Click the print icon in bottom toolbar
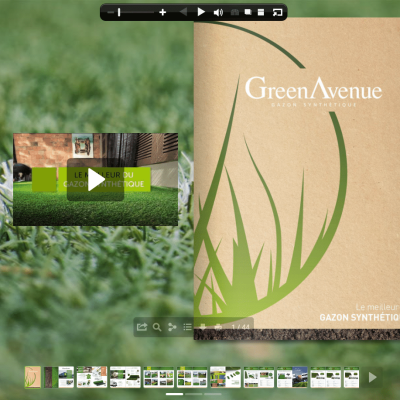 [x=218, y=327]
